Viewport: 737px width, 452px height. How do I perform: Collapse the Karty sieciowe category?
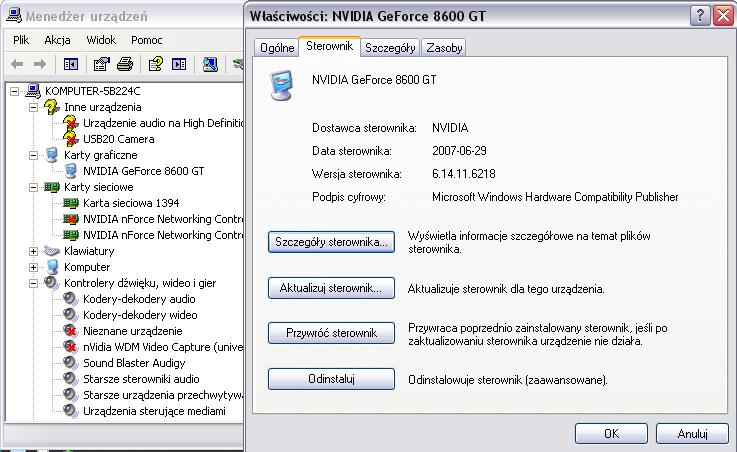pos(33,187)
